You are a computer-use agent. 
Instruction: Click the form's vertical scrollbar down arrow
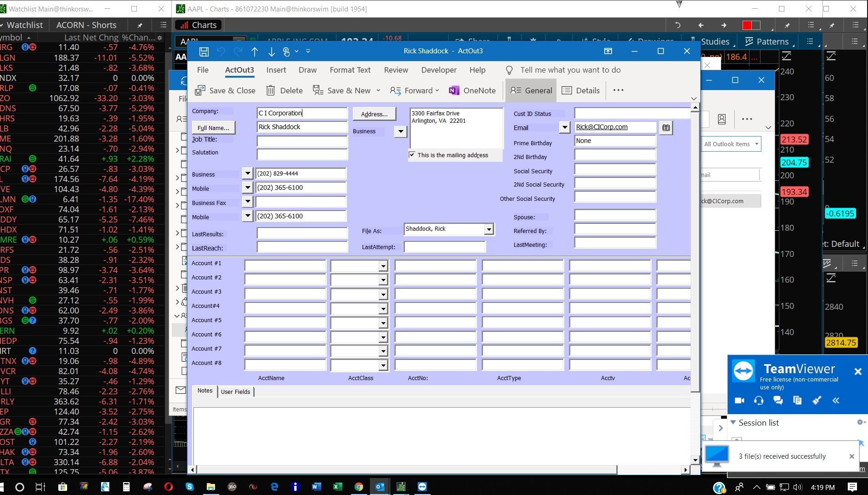[695, 460]
